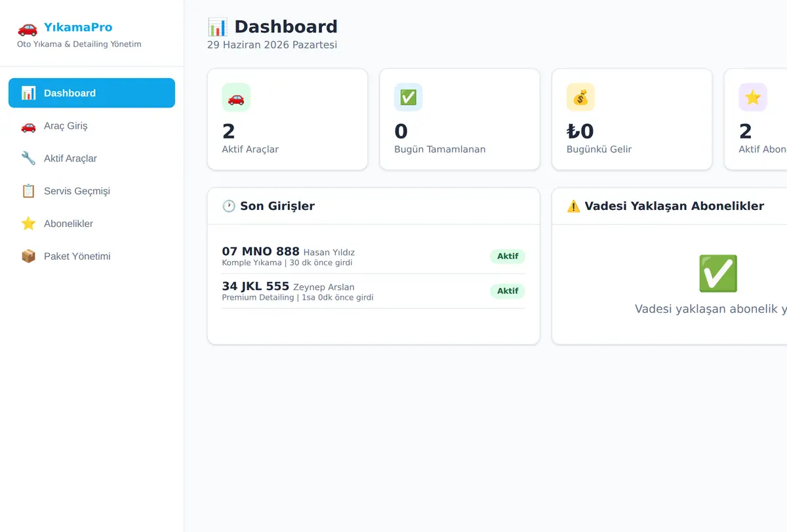Click the star icon next to Abonelikler

click(x=28, y=224)
